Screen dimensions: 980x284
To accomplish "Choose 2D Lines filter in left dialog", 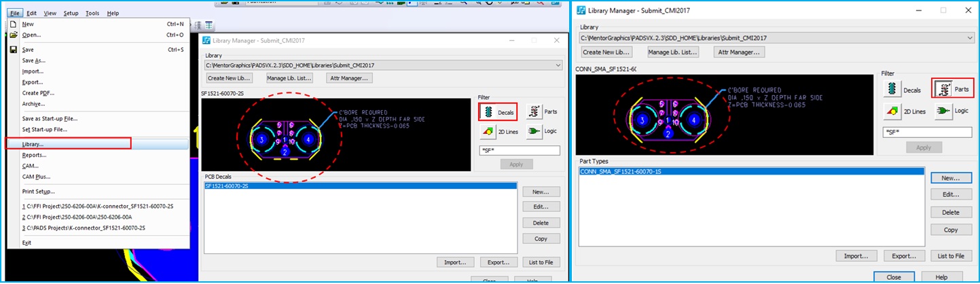I will click(497, 131).
